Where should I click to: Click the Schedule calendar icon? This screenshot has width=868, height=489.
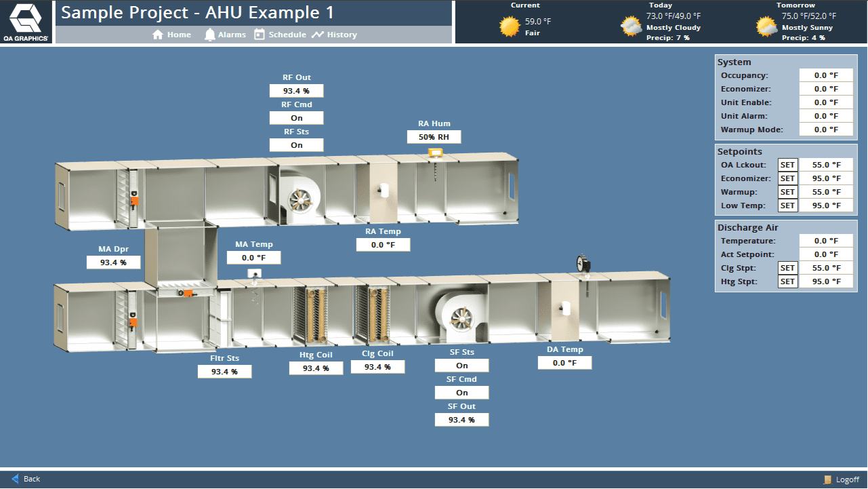coord(259,35)
